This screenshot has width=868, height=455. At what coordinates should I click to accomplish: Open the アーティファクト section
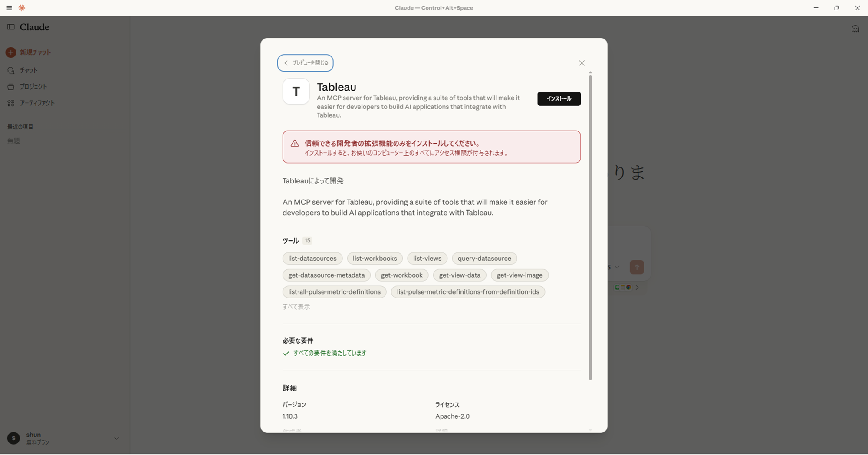[x=37, y=103]
